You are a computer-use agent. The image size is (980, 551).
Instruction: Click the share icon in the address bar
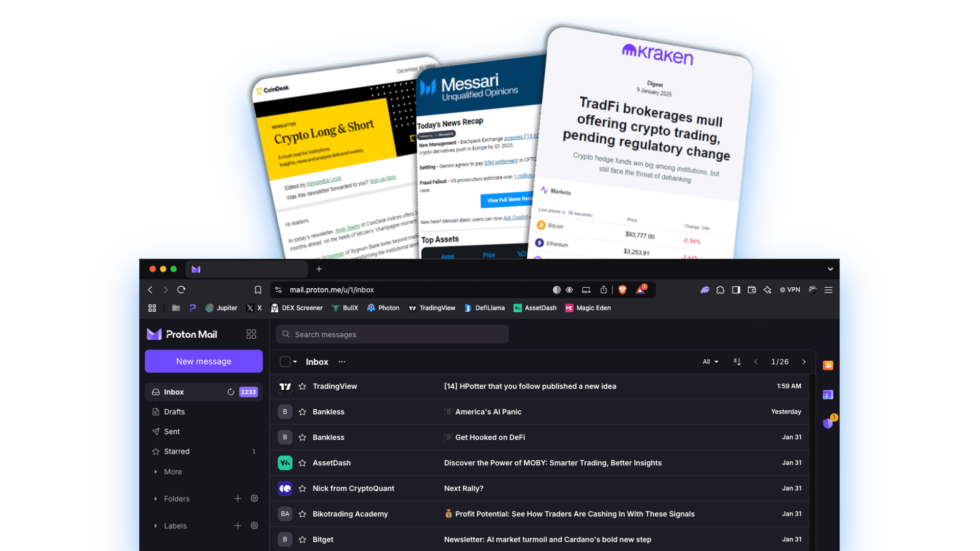(604, 290)
